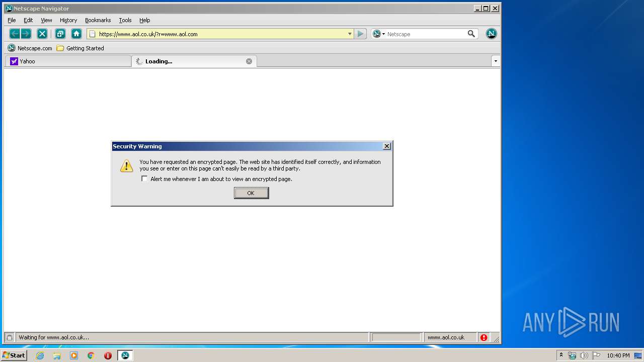This screenshot has width=644, height=362.
Task: Open the list-all-tabs dropdown arrow
Action: tap(496, 61)
